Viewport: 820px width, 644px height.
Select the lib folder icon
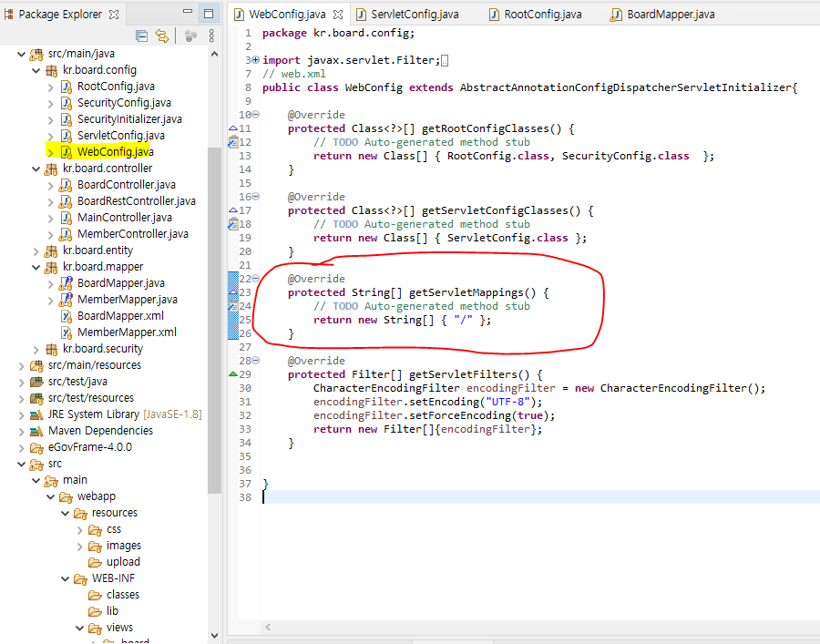coord(95,611)
